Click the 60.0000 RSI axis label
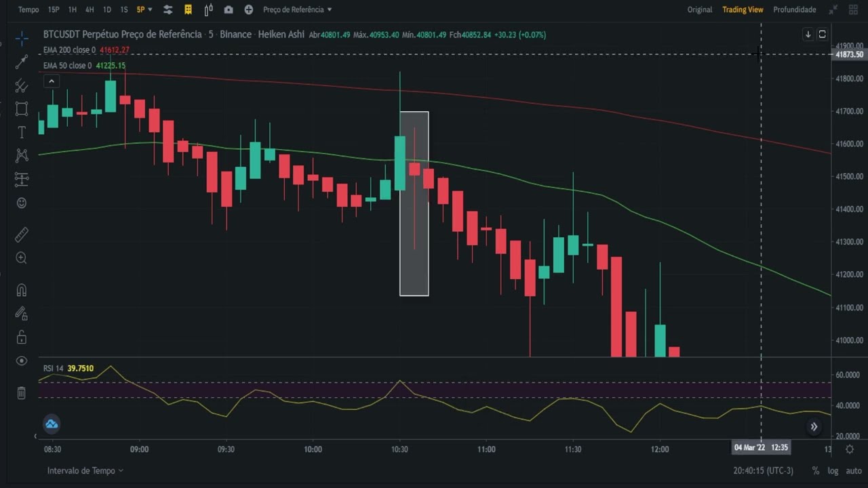This screenshot has width=868, height=488. pos(848,375)
